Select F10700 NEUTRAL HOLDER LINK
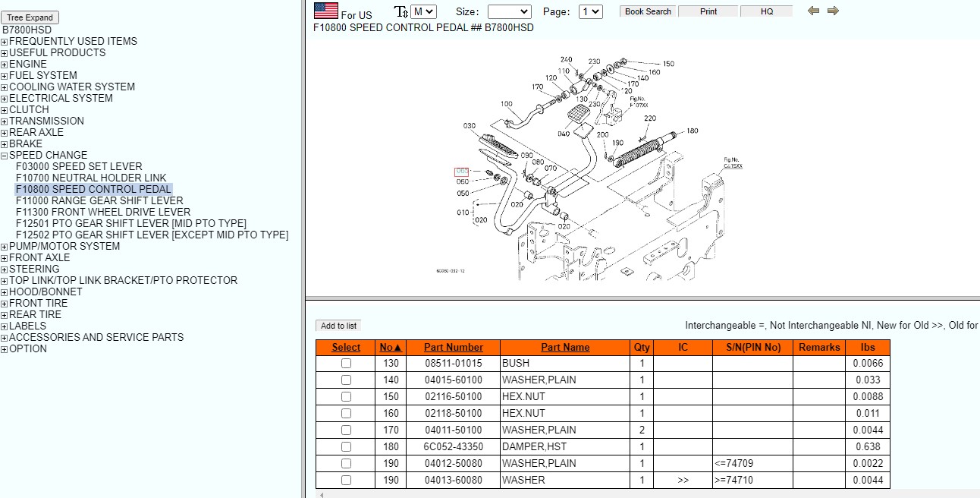The width and height of the screenshot is (980, 498). (x=91, y=178)
